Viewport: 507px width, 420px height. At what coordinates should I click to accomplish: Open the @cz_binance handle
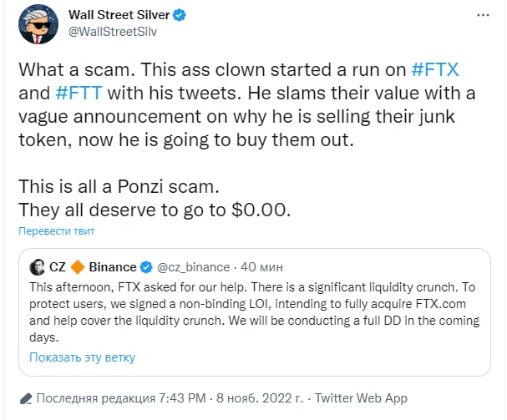[x=193, y=267]
